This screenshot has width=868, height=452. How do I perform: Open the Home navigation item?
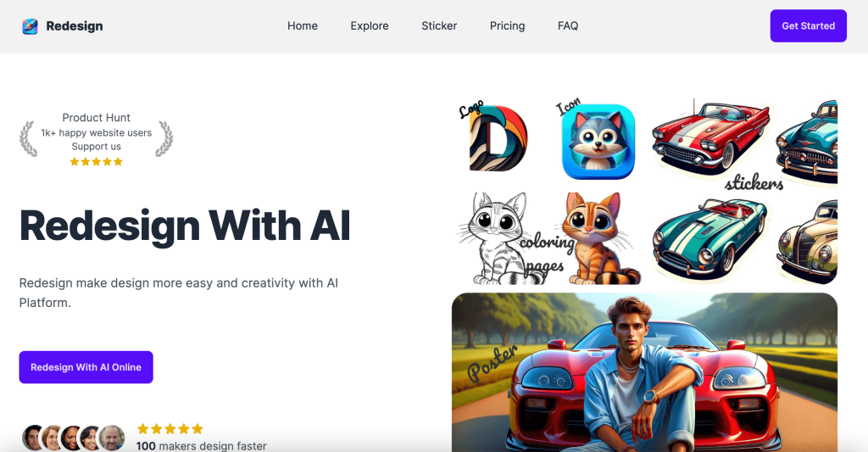[303, 26]
